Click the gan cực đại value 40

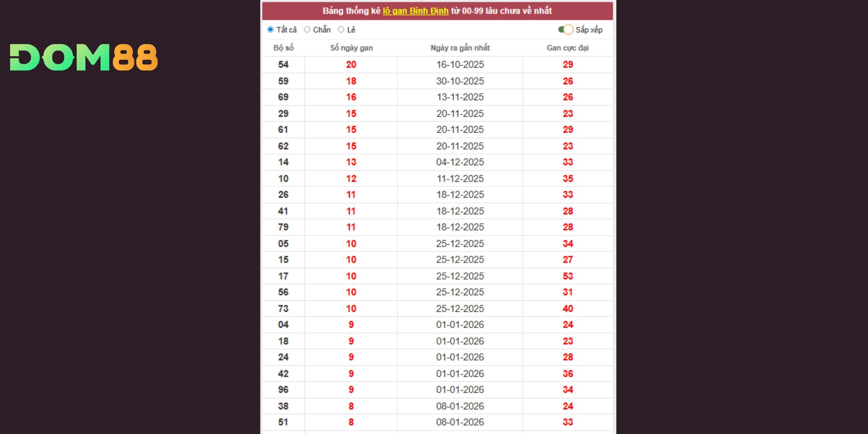[567, 308]
